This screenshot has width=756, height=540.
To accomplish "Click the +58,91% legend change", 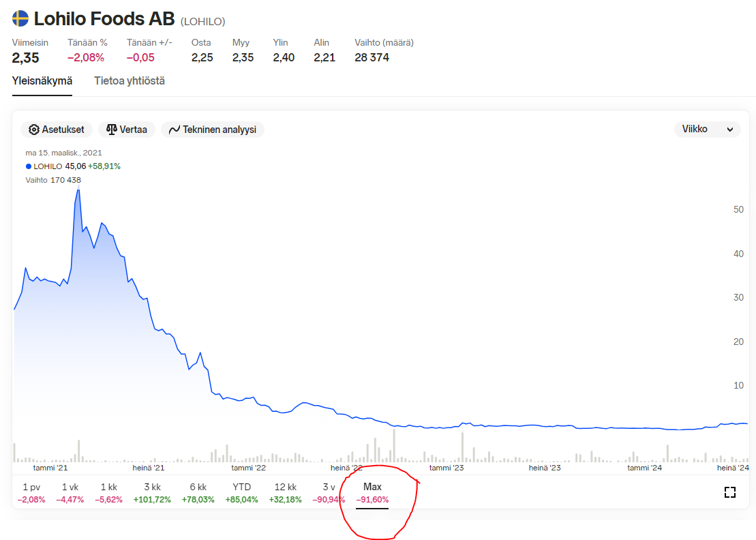I will [104, 166].
